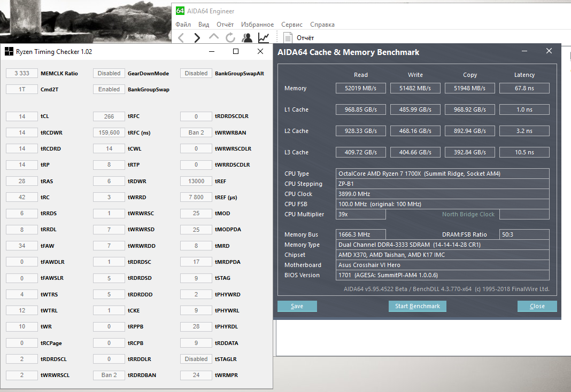This screenshot has width=571, height=392.
Task: Open the Отчёт menu in menu bar
Action: pyautogui.click(x=225, y=25)
